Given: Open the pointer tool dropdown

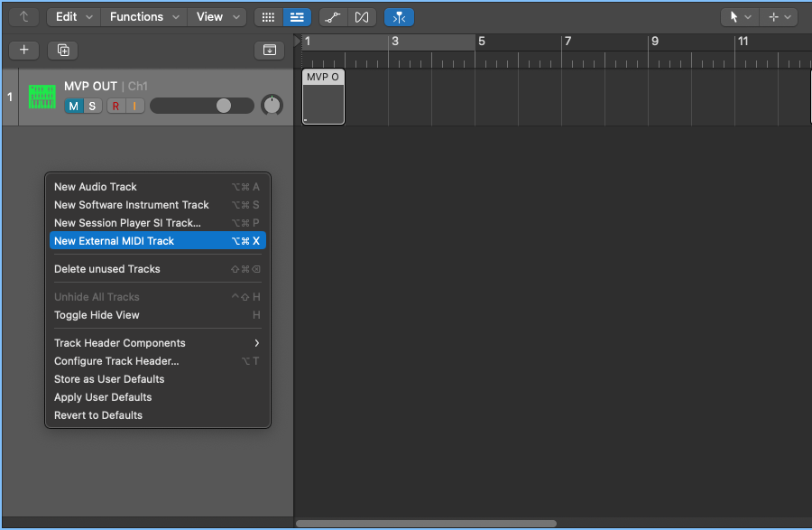Looking at the screenshot, I should 739,17.
